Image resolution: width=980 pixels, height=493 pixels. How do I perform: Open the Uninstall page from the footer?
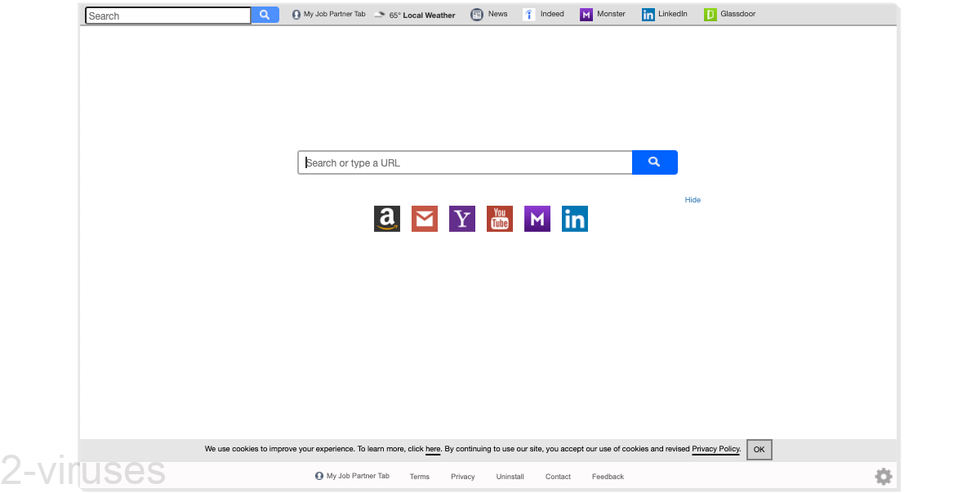[x=510, y=477]
